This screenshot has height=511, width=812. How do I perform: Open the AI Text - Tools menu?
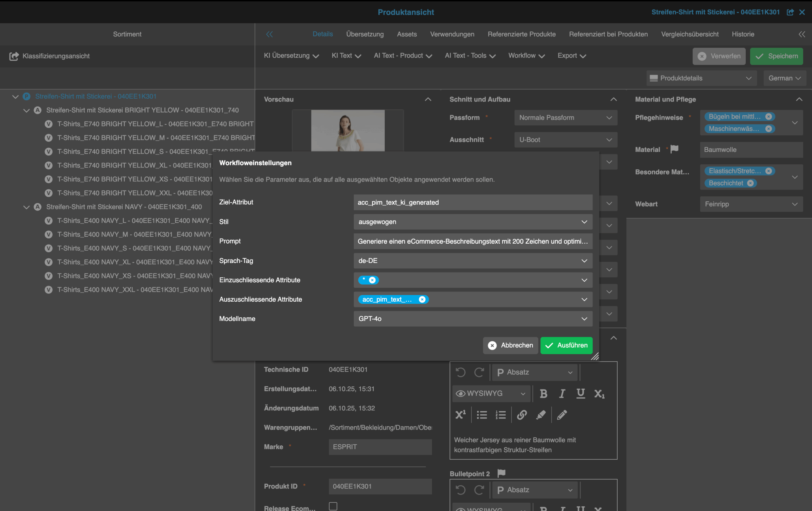tap(469, 56)
